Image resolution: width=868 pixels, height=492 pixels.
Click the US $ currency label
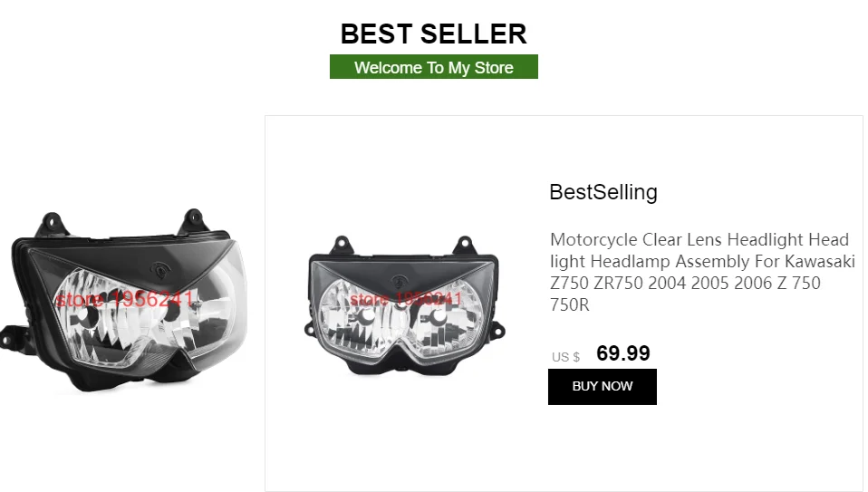point(565,357)
